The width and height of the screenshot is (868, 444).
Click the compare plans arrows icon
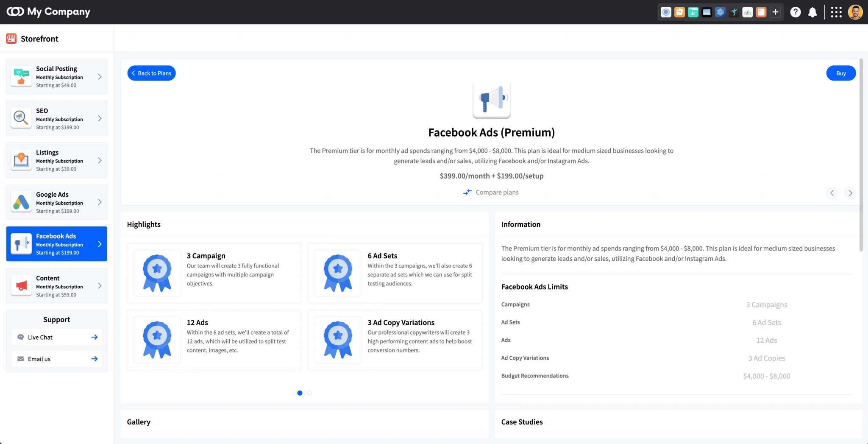(x=467, y=192)
